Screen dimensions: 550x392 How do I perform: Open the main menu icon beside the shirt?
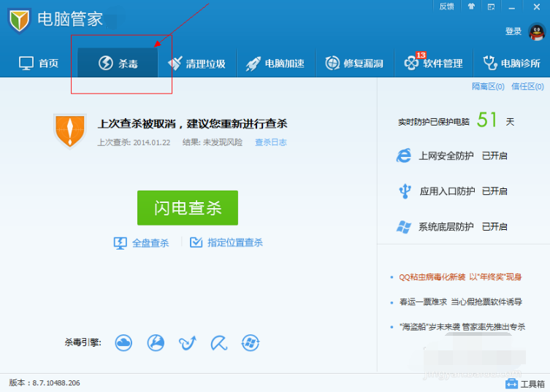coord(491,7)
